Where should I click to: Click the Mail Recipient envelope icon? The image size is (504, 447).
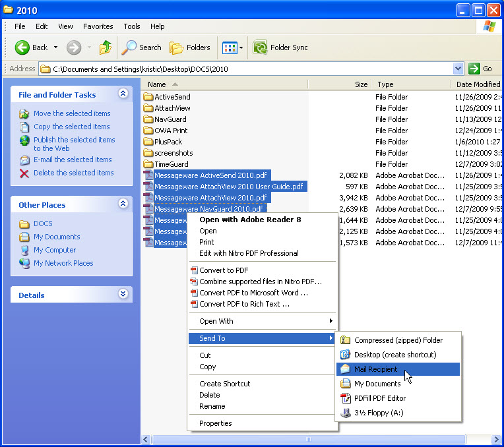tap(345, 369)
